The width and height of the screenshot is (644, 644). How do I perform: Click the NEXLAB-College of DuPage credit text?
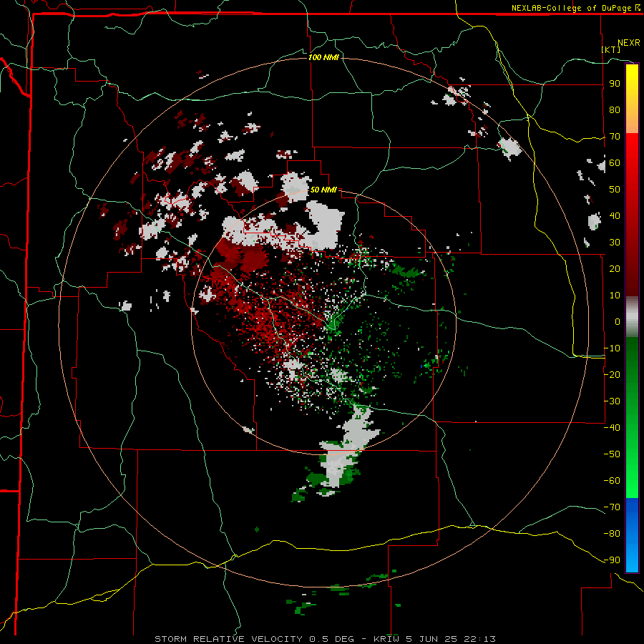point(571,8)
